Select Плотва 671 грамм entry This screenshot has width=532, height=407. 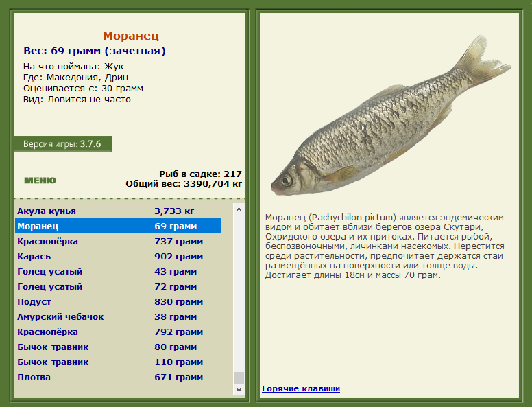point(118,377)
